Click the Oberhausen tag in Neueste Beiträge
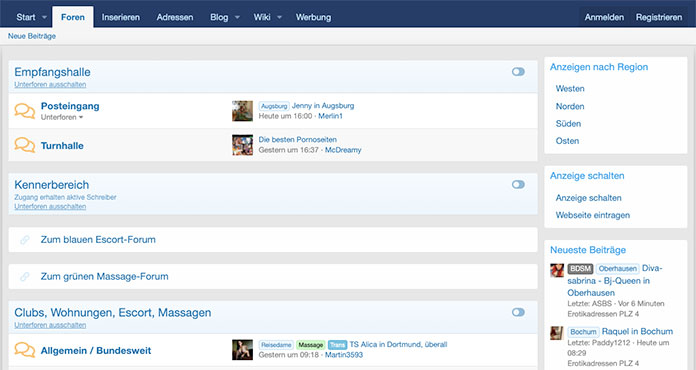 pos(617,268)
